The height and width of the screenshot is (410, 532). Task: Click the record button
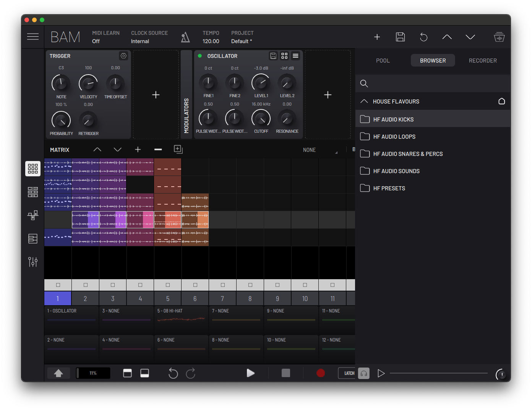click(x=321, y=373)
